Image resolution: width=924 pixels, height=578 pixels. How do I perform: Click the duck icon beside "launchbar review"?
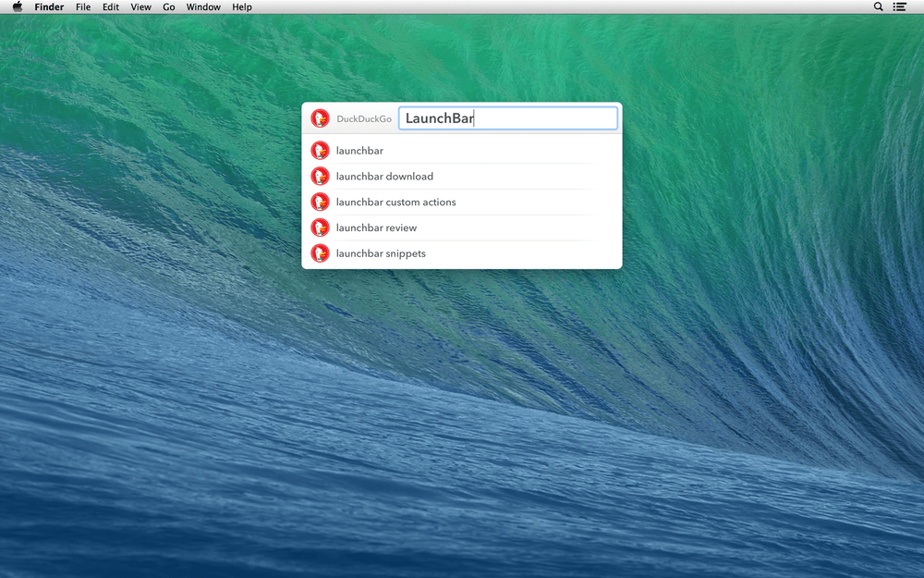(320, 228)
